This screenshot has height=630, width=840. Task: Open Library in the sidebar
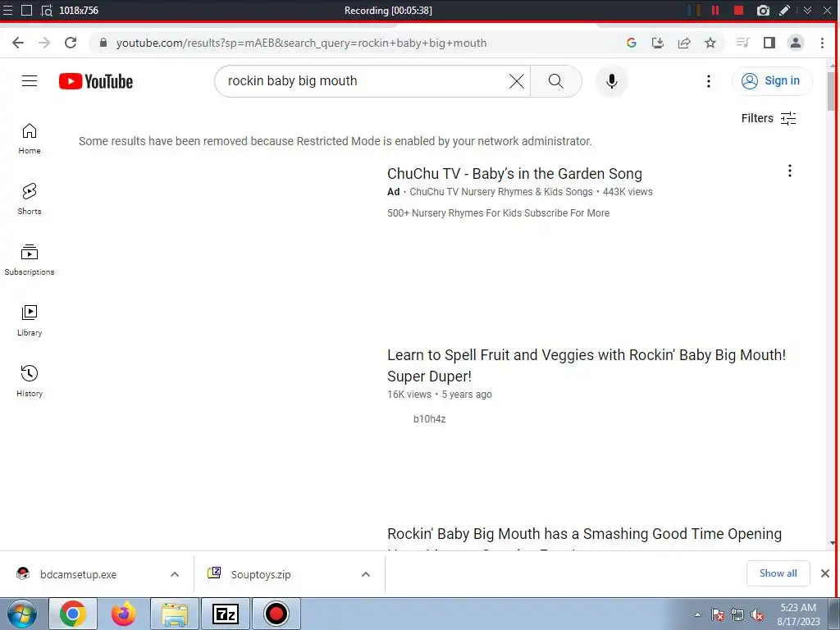[x=30, y=321]
